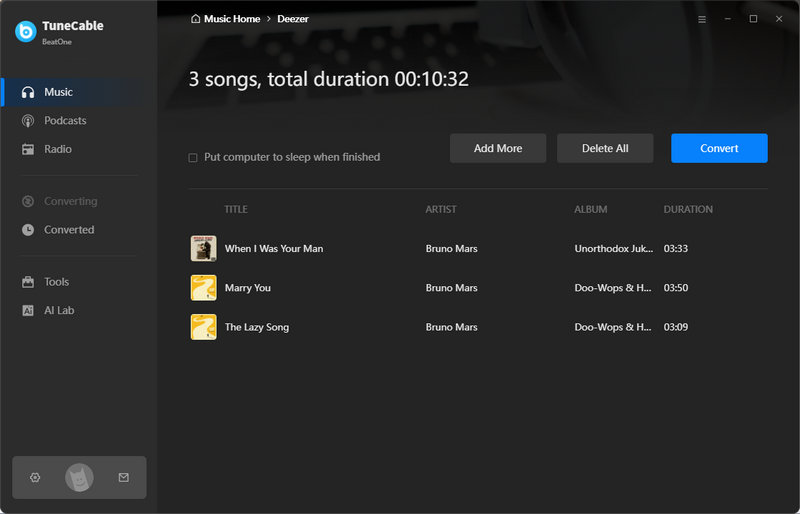Click the ARTIST column header
The height and width of the screenshot is (514, 800).
[x=441, y=209]
